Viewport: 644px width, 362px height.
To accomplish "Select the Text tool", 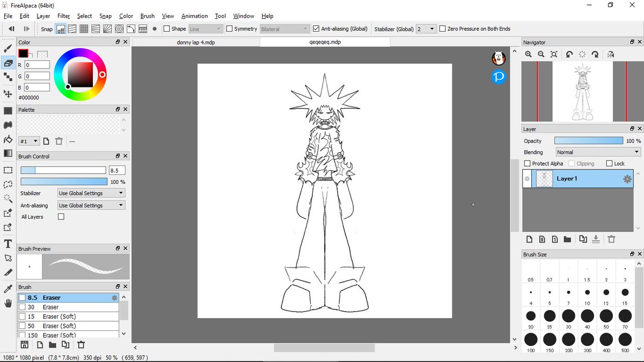I will 8,244.
